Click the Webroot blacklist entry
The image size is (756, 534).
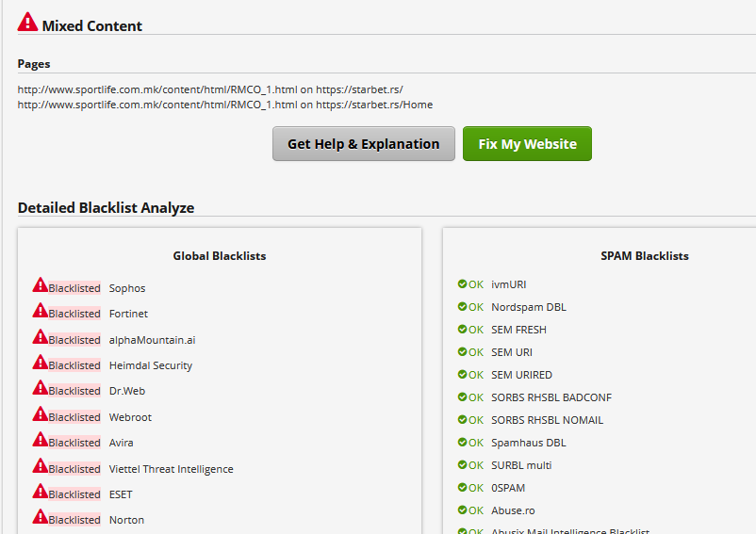tap(130, 417)
